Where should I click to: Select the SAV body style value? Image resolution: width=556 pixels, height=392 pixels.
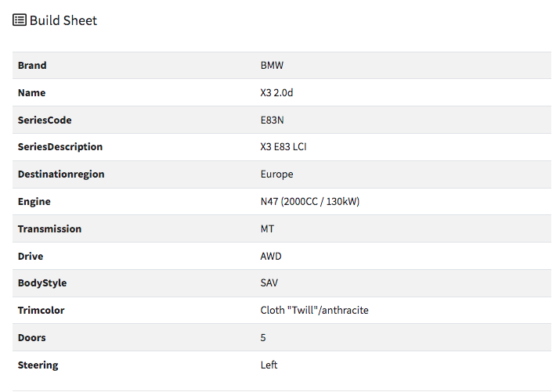click(x=269, y=282)
